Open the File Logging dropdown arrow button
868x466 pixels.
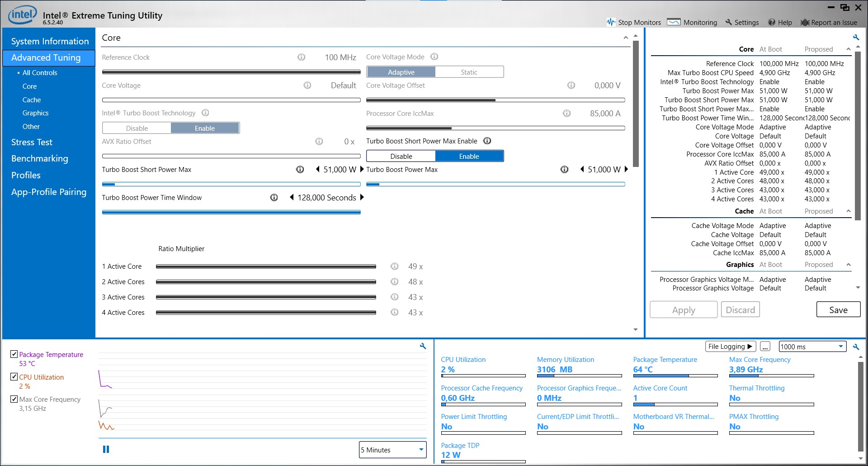click(731, 346)
